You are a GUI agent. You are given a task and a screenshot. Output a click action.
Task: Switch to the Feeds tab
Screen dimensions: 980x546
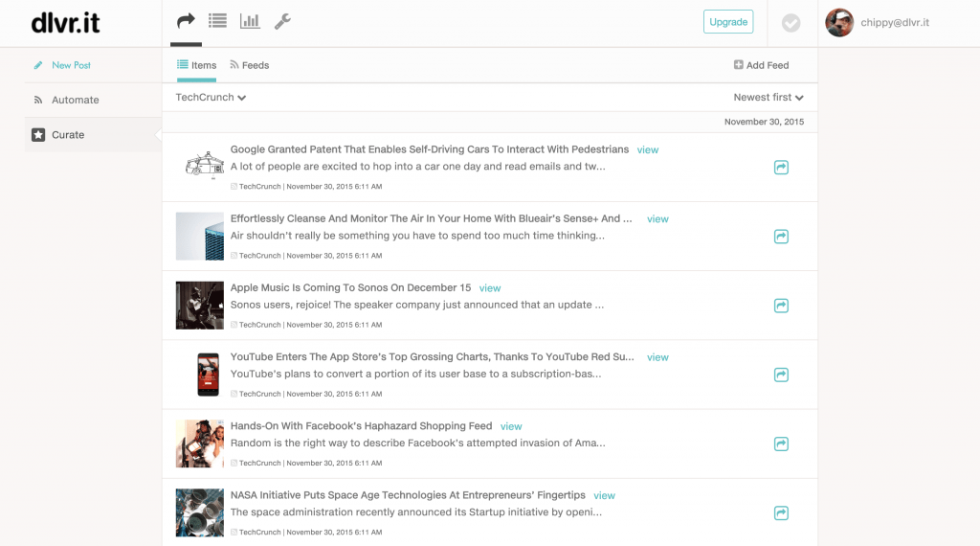pyautogui.click(x=250, y=65)
